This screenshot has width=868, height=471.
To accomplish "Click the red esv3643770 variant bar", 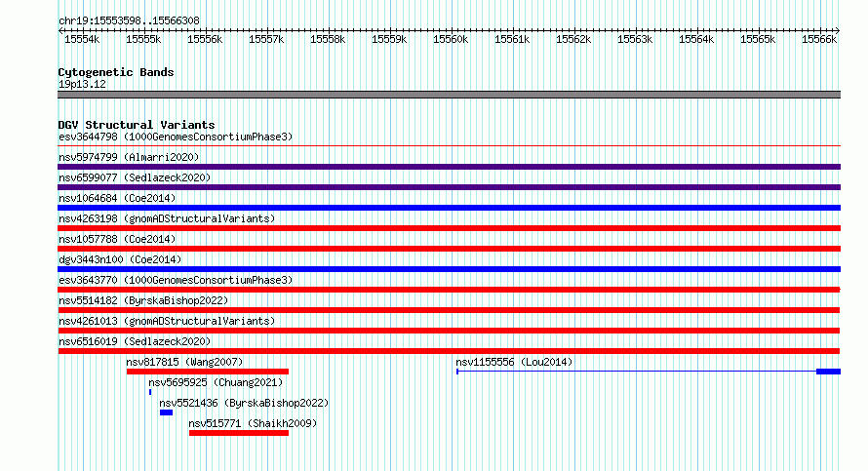I will 449,290.
